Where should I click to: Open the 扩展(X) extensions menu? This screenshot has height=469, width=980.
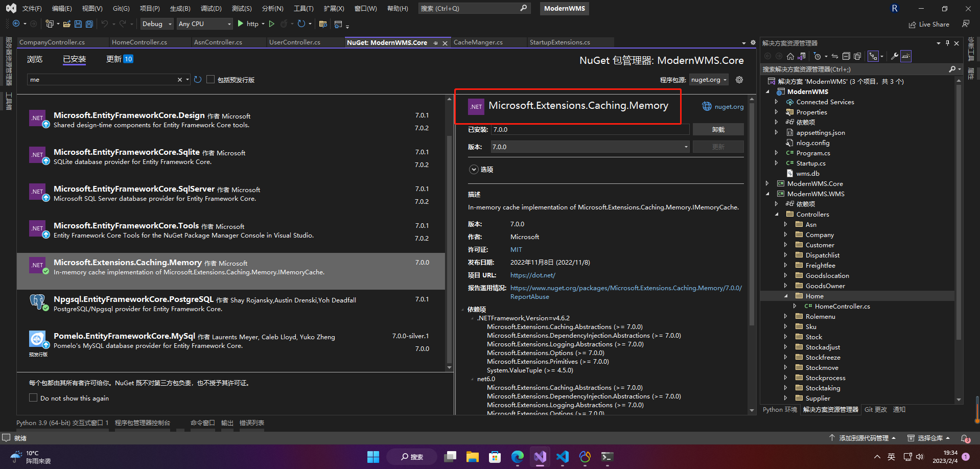pos(334,9)
